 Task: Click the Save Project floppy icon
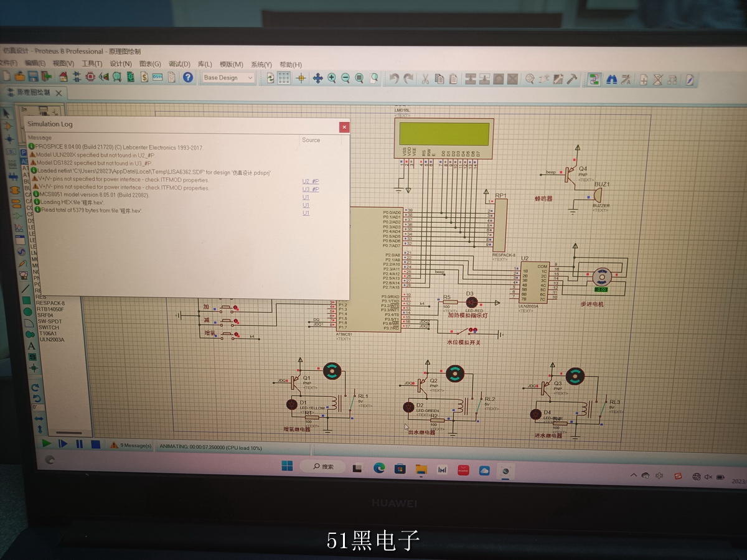point(33,77)
